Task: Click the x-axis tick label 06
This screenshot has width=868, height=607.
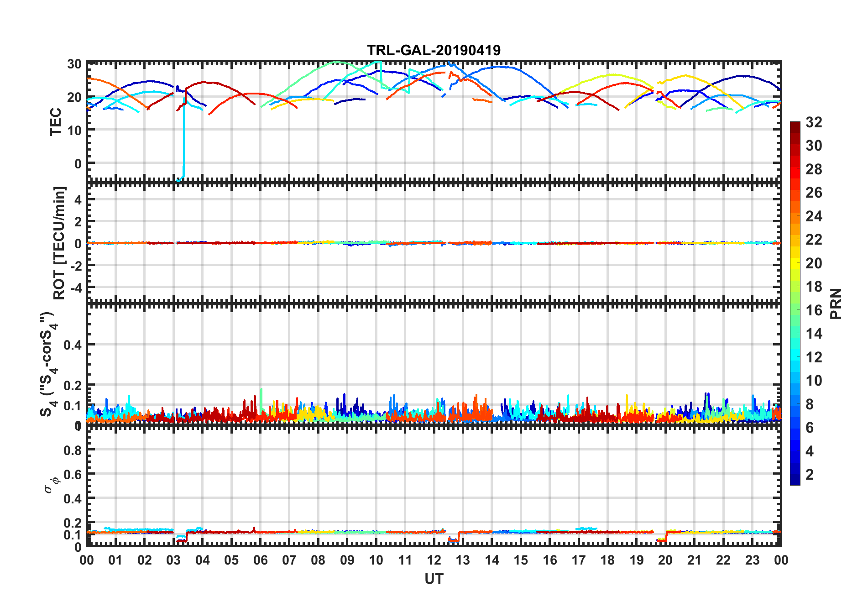Action: [x=260, y=560]
